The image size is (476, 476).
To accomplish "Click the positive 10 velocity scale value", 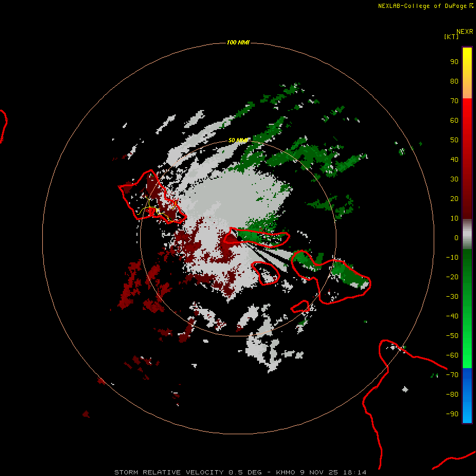I will pos(454,218).
